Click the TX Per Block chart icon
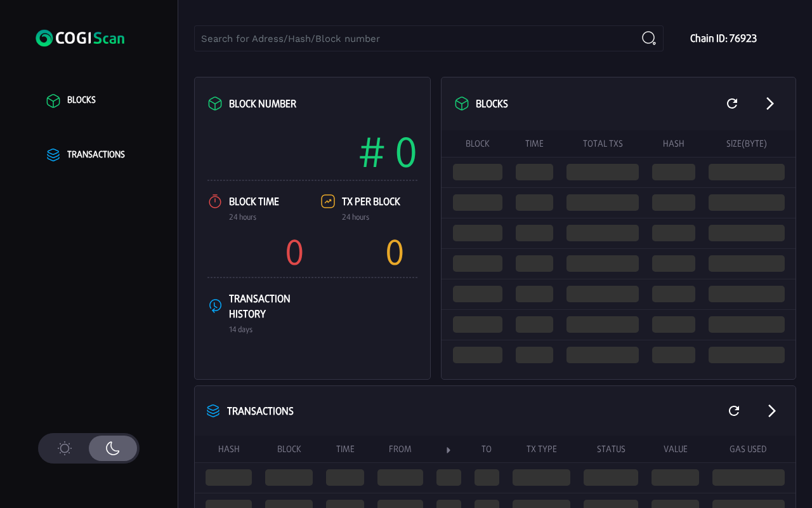812x508 pixels. tap(328, 201)
